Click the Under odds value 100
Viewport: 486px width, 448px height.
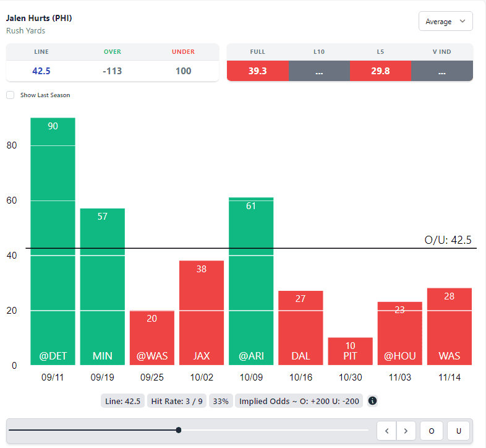[183, 71]
